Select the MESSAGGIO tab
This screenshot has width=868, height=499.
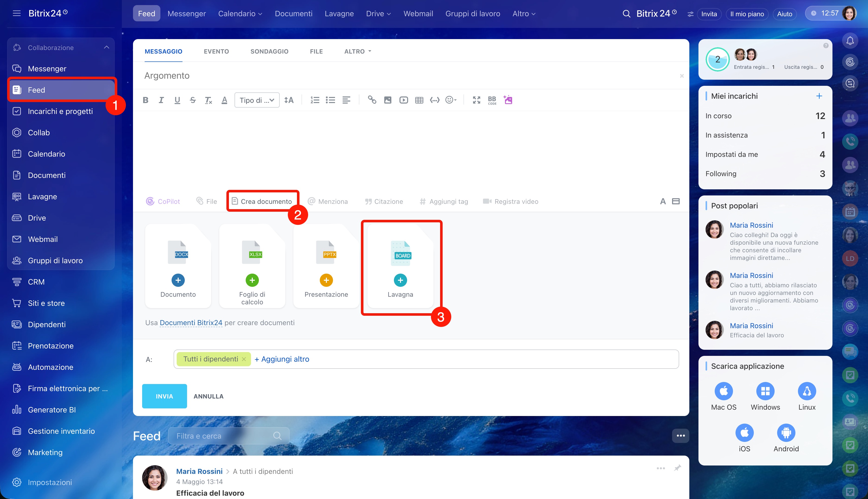[x=163, y=52]
